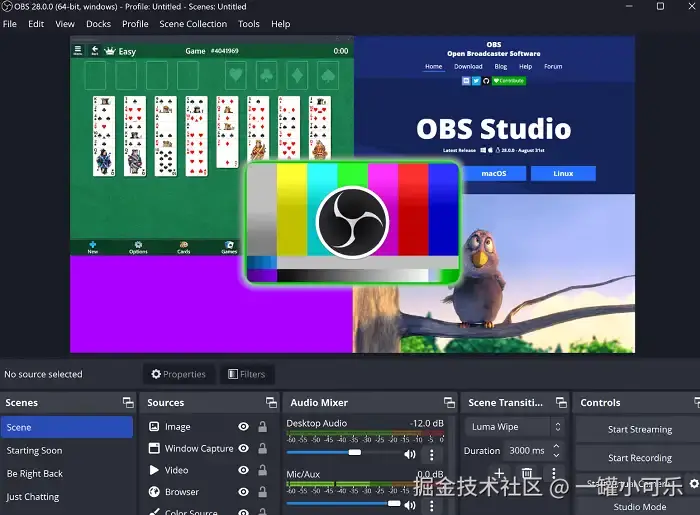The height and width of the screenshot is (515, 700).
Task: Toggle visibility of the Video source
Action: coord(243,470)
